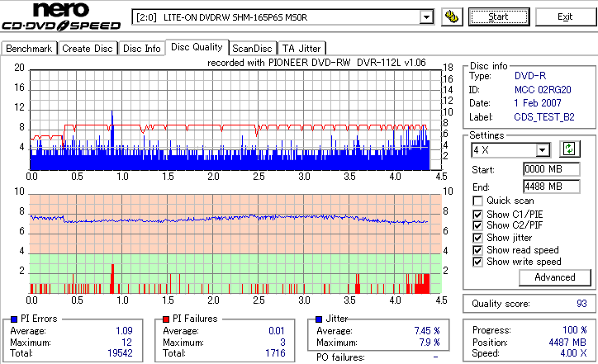
Task: Click the red PI Failures legend square
Action: coord(166,319)
